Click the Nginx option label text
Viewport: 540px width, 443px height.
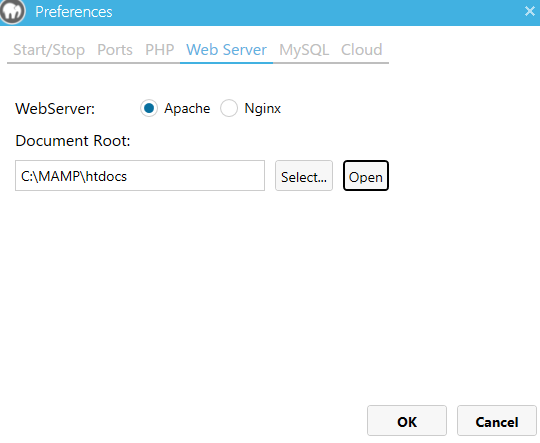point(262,108)
